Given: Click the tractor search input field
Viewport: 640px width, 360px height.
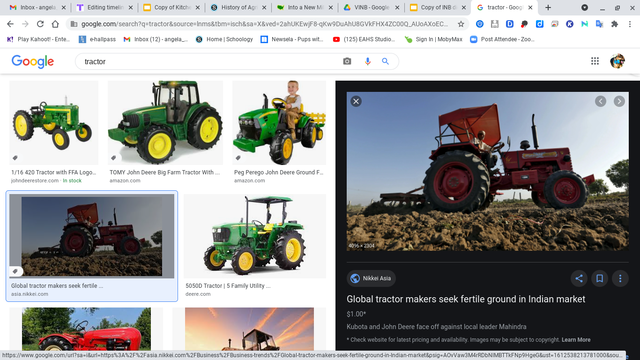Looking at the screenshot, I should pos(208,61).
